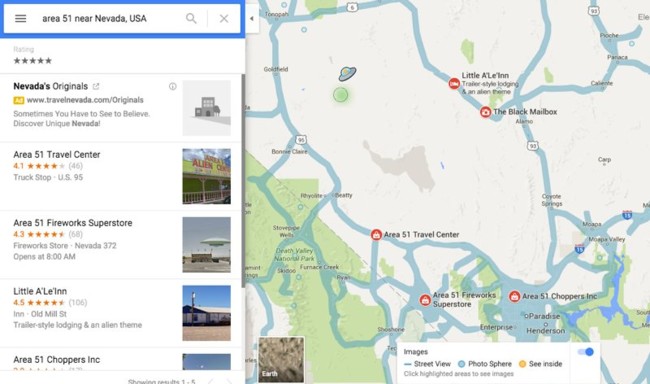Open the hamburger menu in search bar
Screen dimensions: 650x384
(20, 18)
